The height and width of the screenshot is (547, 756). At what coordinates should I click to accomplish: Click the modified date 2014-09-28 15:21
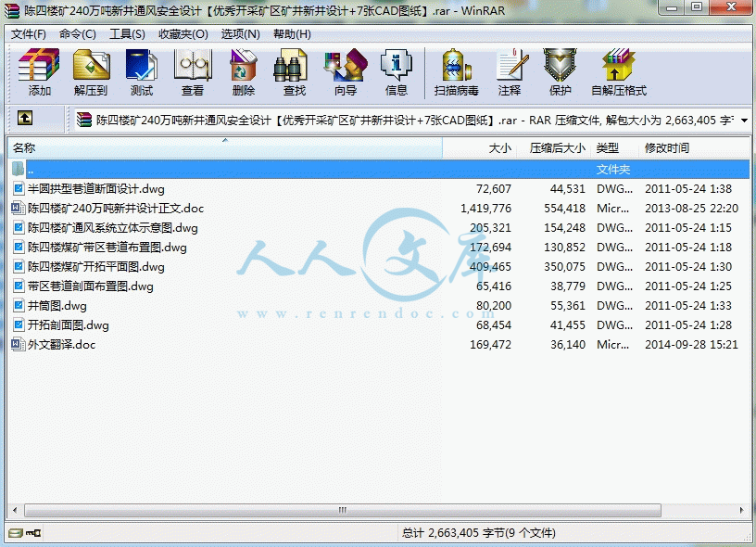click(x=691, y=344)
